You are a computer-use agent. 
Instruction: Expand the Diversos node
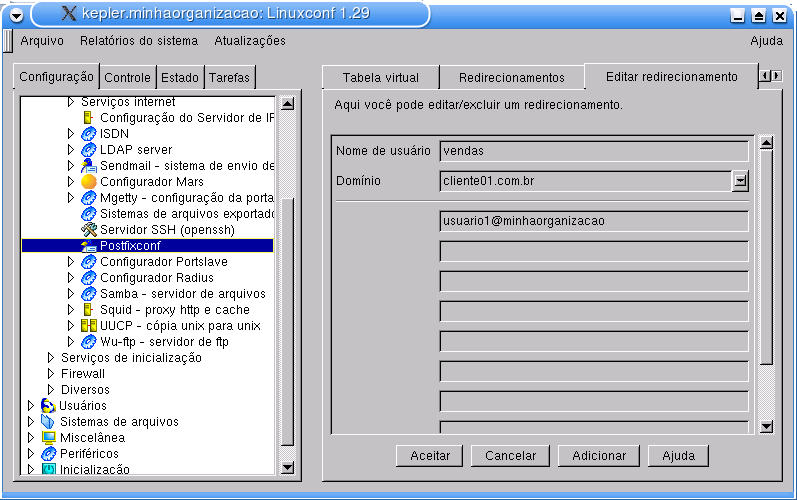[50, 390]
